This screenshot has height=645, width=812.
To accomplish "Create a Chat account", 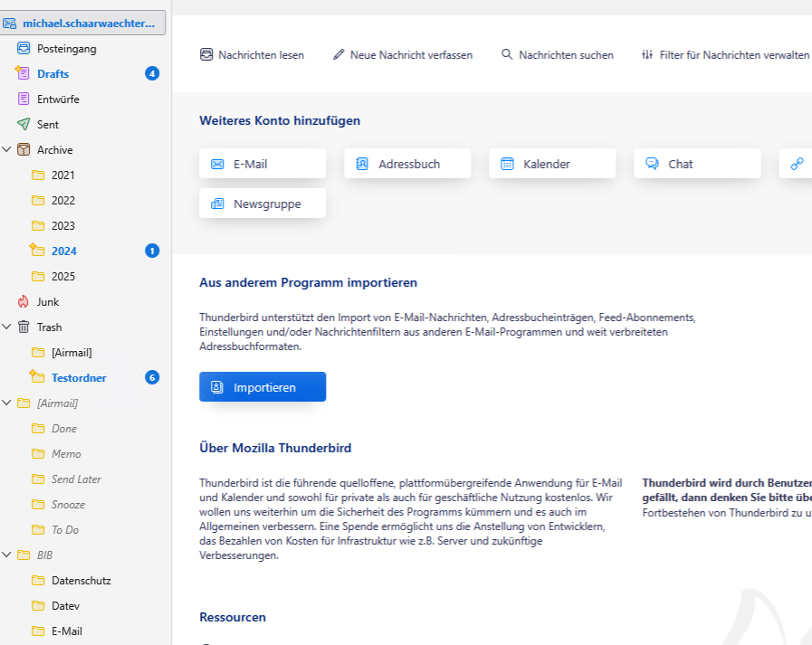I will pos(697,164).
